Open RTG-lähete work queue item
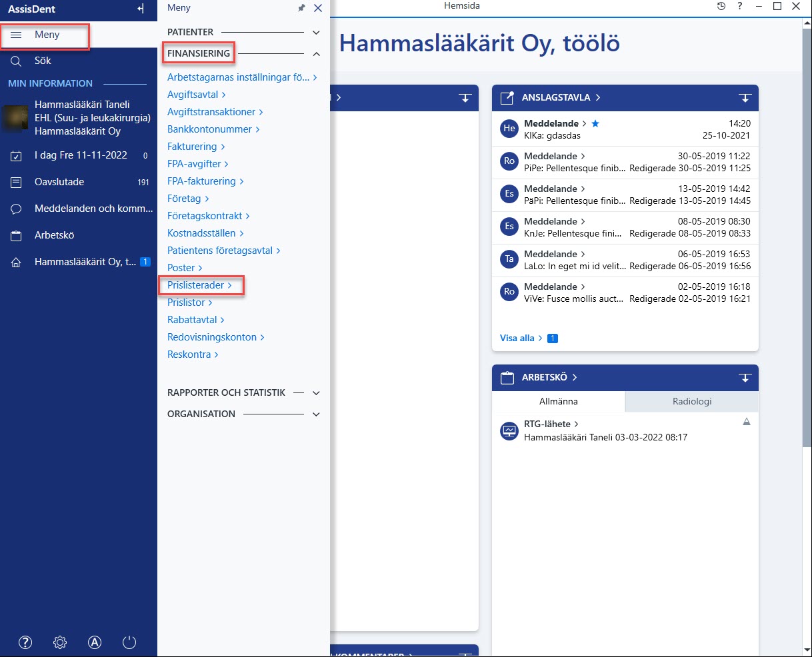Image resolution: width=812 pixels, height=657 pixels. pos(625,430)
